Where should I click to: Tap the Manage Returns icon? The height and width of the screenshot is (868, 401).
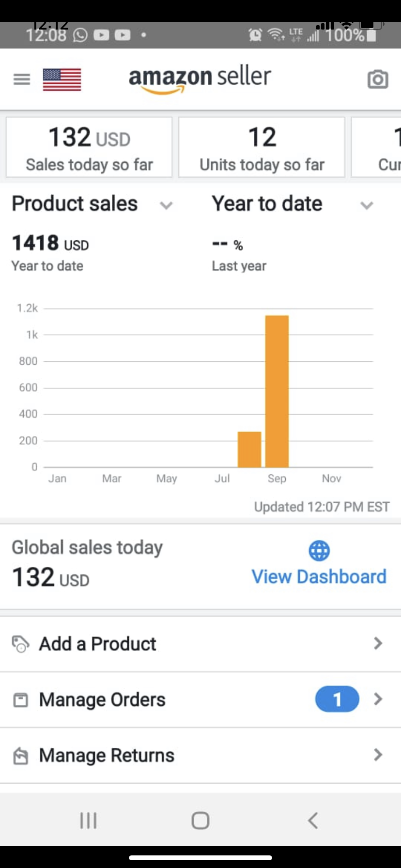20,756
